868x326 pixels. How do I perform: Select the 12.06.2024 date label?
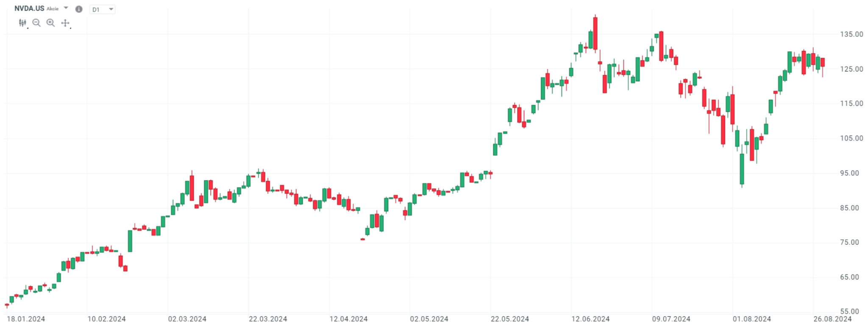pyautogui.click(x=590, y=319)
